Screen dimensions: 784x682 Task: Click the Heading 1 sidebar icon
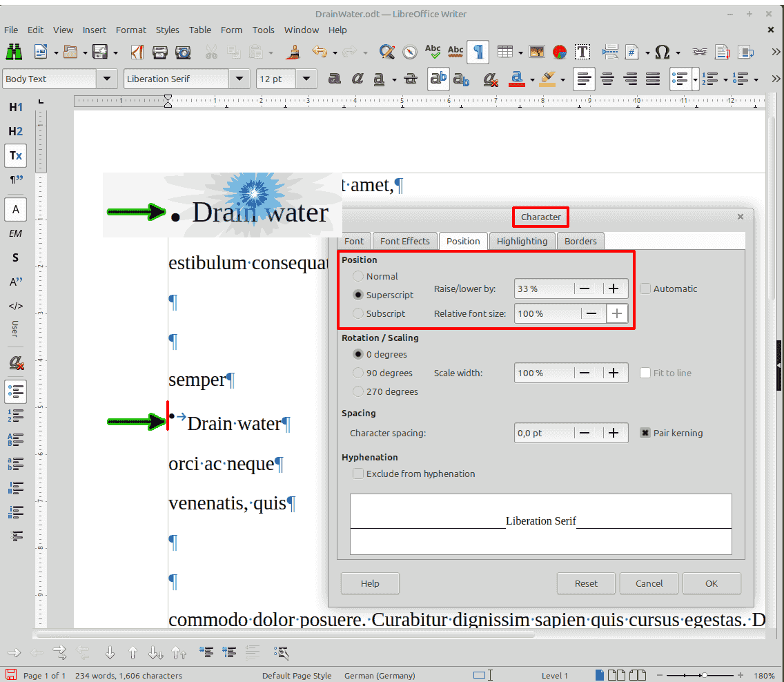pos(15,107)
